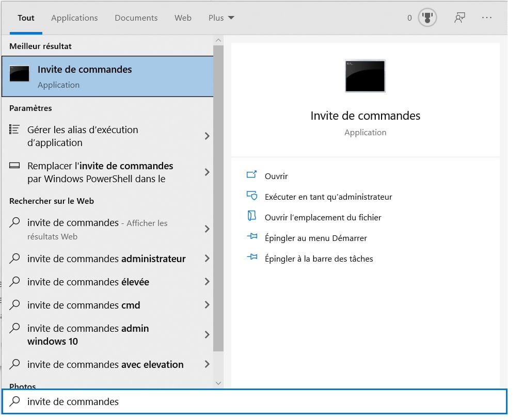Click the pin icon for barre des tâches
Viewport: 523px width, 420px height.
point(252,256)
